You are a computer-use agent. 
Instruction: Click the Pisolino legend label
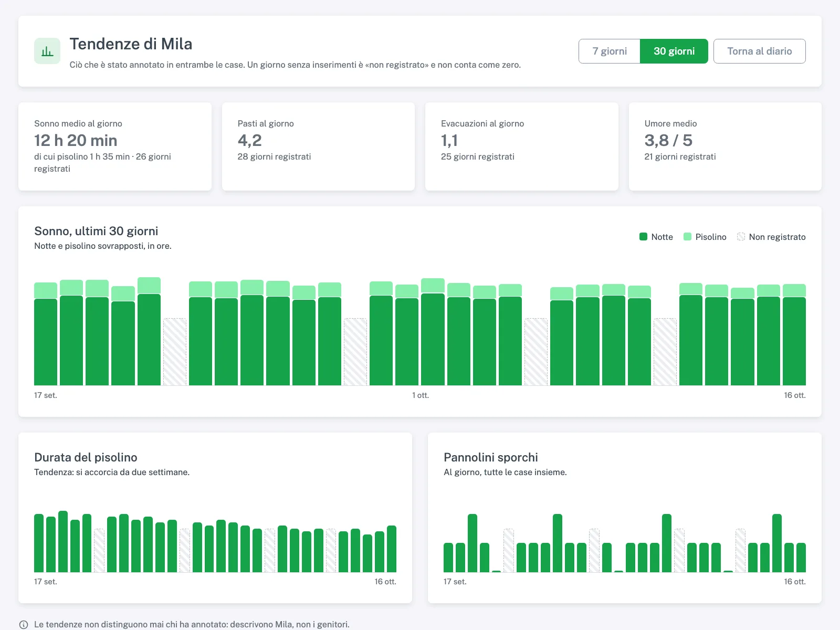(711, 237)
